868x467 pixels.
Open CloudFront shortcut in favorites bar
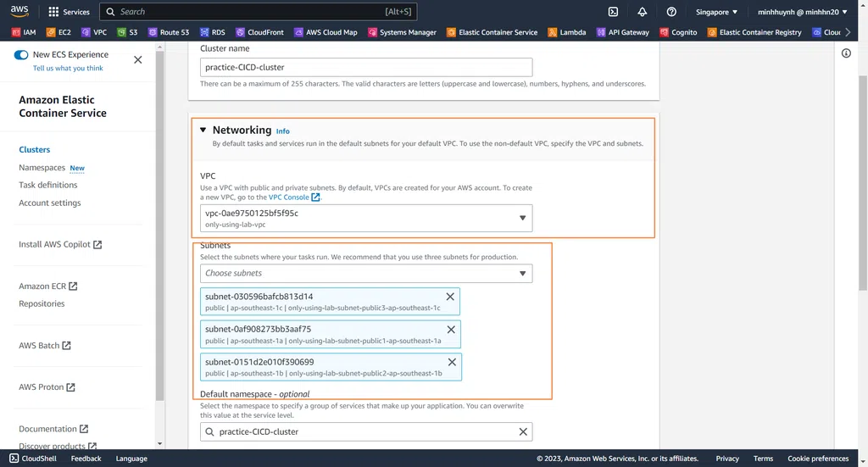point(259,32)
